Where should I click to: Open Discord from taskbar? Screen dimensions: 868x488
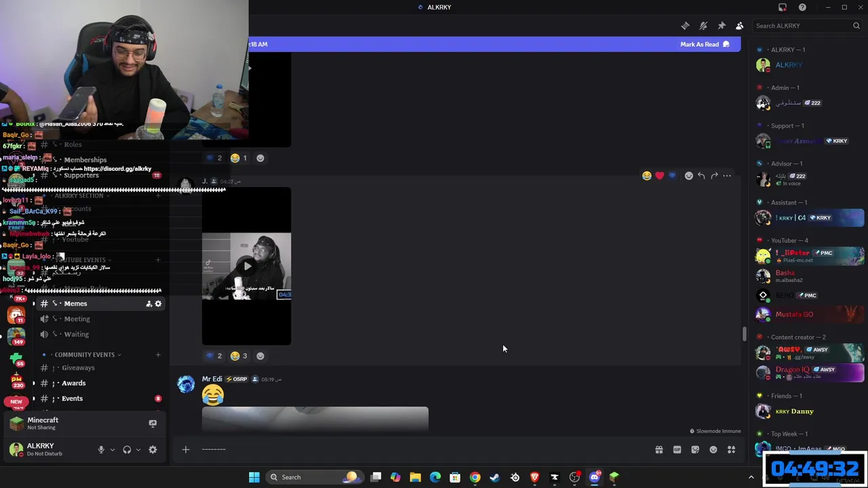click(595, 477)
